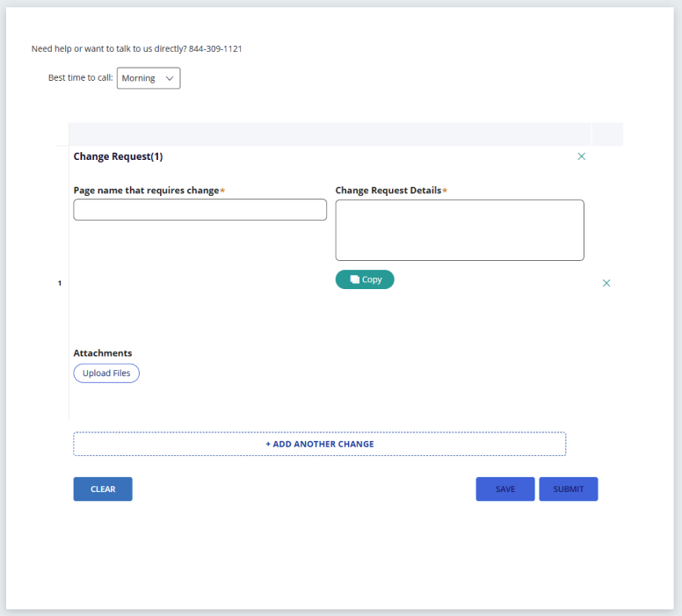Close Change Request(1) with its X icon
The image size is (682, 616).
pyautogui.click(x=581, y=156)
